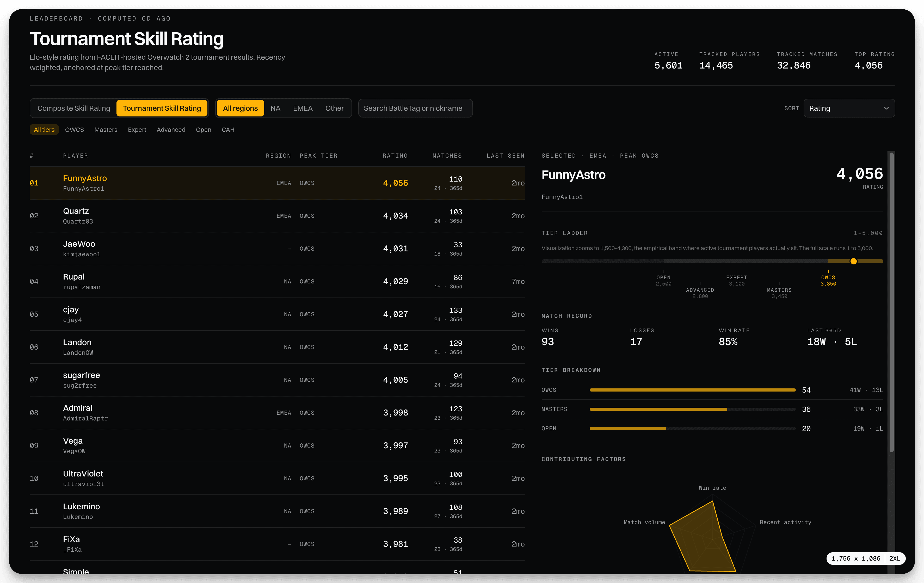The height and width of the screenshot is (583, 924).
Task: Filter by Masters tier
Action: click(x=106, y=130)
